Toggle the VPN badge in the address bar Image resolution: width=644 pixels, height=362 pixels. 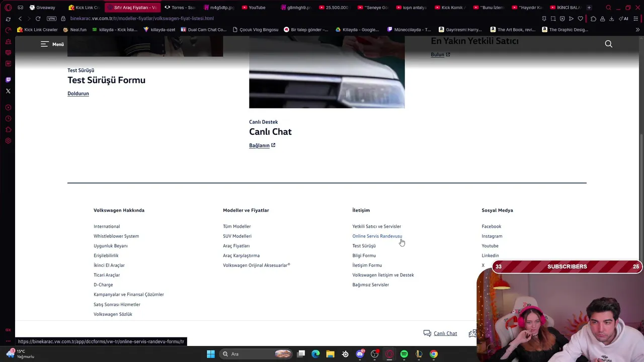click(x=51, y=19)
